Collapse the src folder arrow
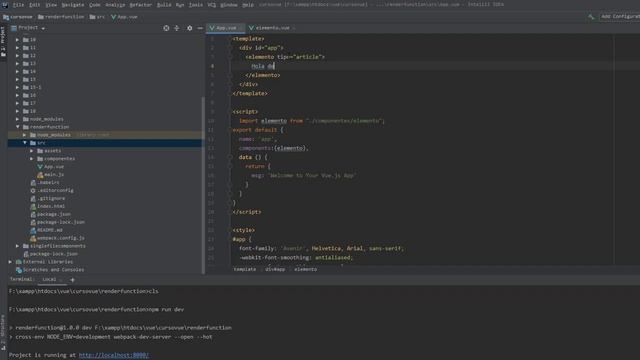 coord(25,143)
